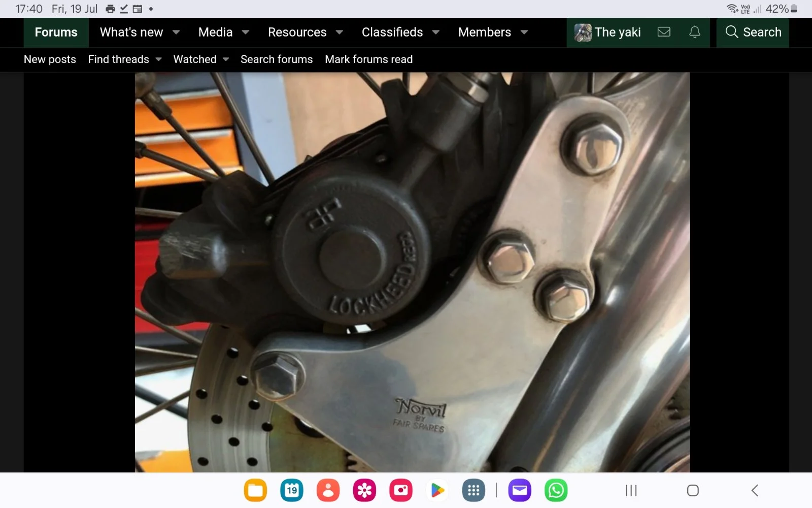Tap The yaki user avatar
This screenshot has width=812, height=508.
(x=583, y=33)
